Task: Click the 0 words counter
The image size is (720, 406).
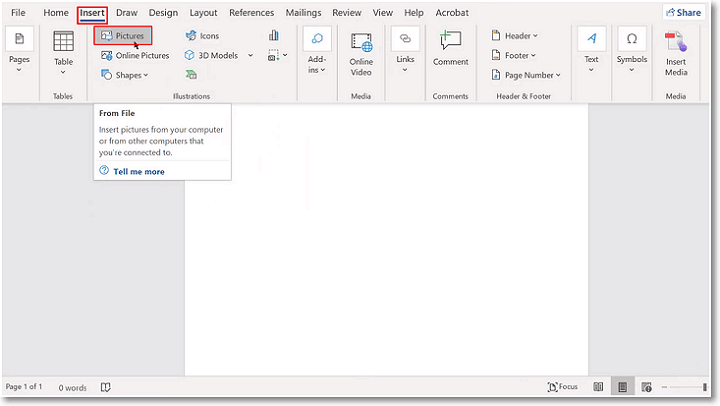Action: tap(73, 388)
